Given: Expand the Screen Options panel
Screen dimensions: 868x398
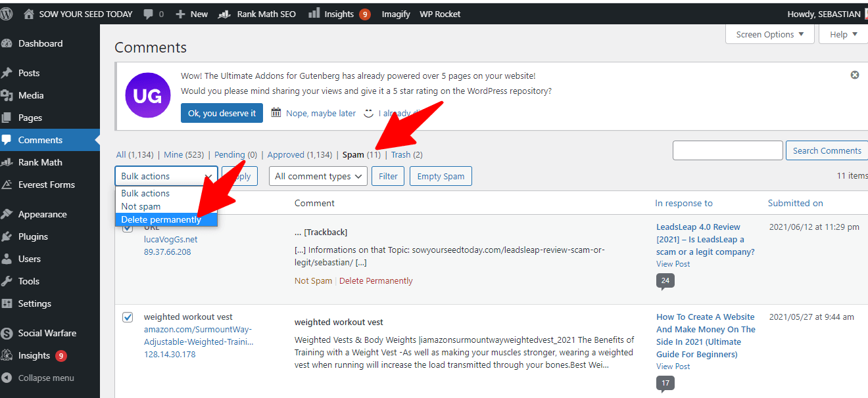Looking at the screenshot, I should pos(770,34).
